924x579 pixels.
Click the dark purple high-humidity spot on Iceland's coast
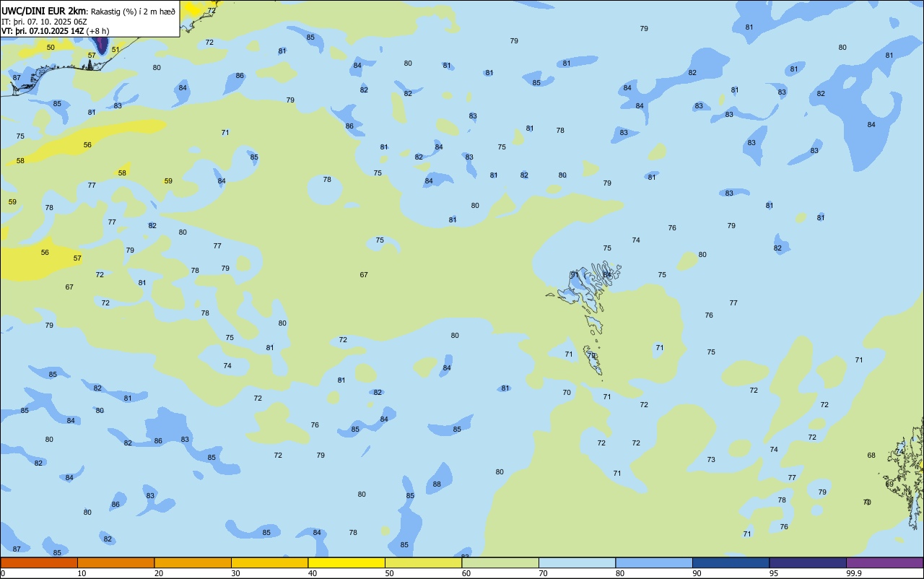point(102,45)
